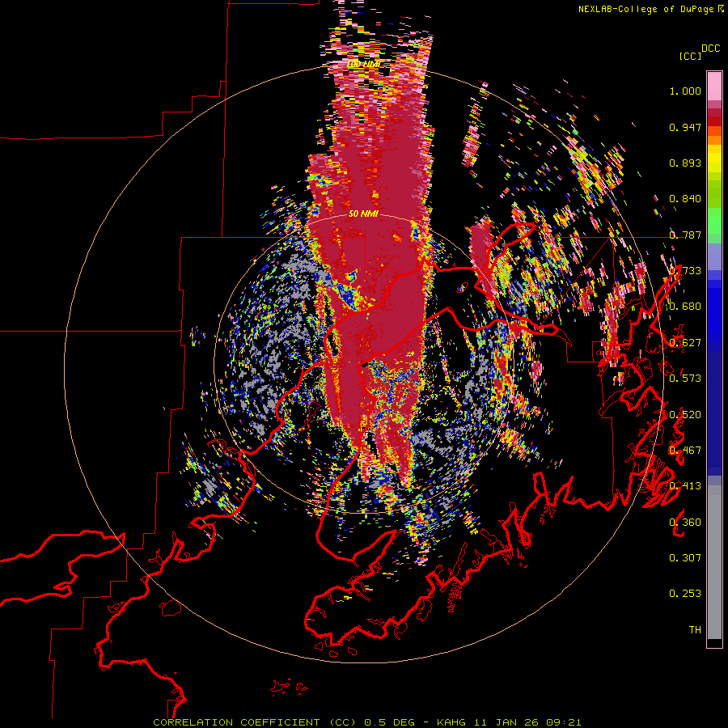This screenshot has height=728, width=728.
Task: Select the 0.627 scale value
Action: pyautogui.click(x=685, y=343)
